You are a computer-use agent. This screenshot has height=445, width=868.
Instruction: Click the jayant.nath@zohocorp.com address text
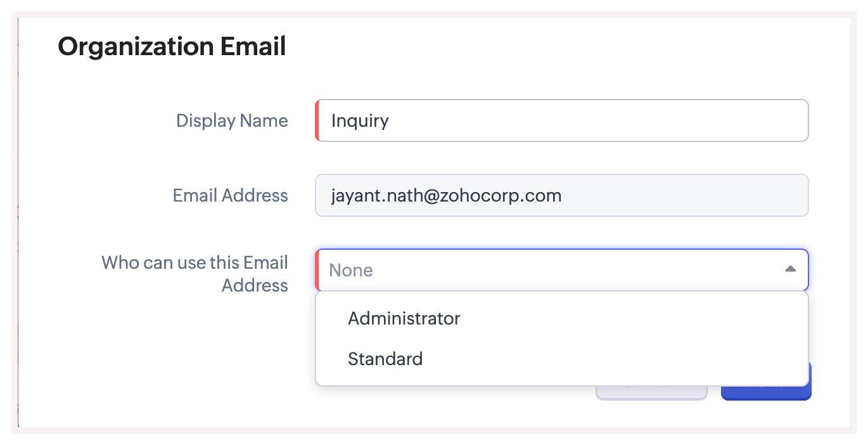click(x=446, y=195)
